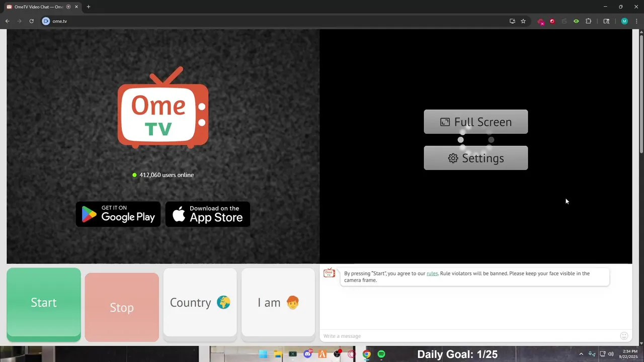Screen dimensions: 644x362
Task: Reload the current page
Action: [x=31, y=21]
